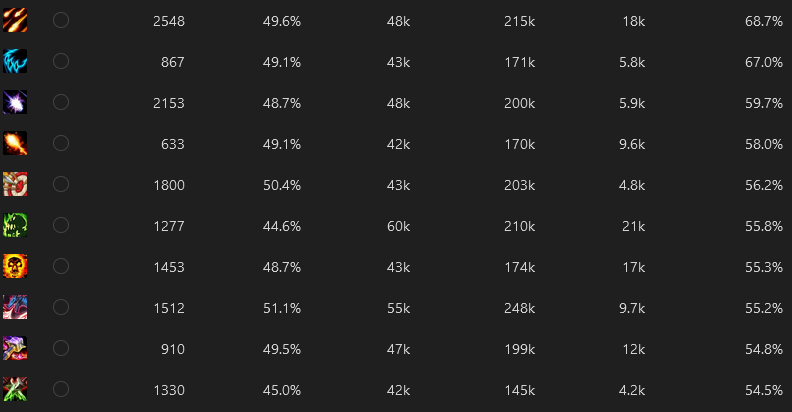Click the purple hammer icon
The image size is (792, 412).
click(x=15, y=348)
